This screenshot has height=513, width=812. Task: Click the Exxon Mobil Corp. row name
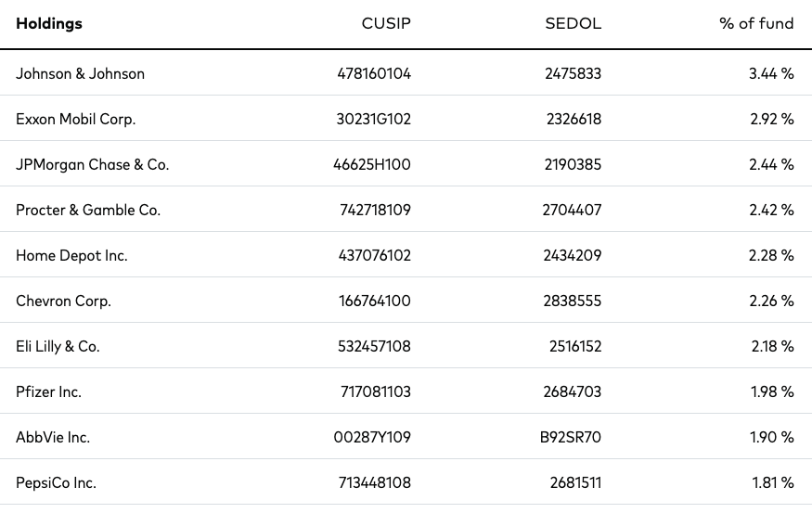75,120
